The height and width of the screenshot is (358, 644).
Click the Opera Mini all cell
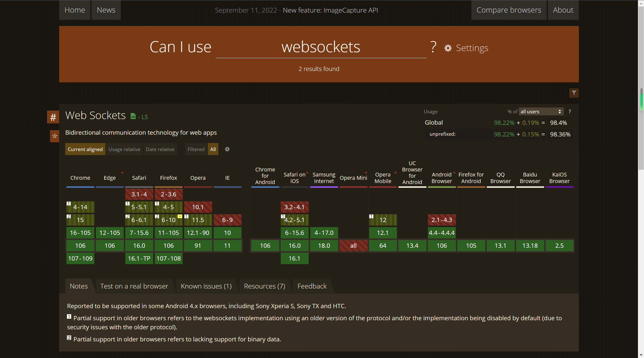coord(353,246)
